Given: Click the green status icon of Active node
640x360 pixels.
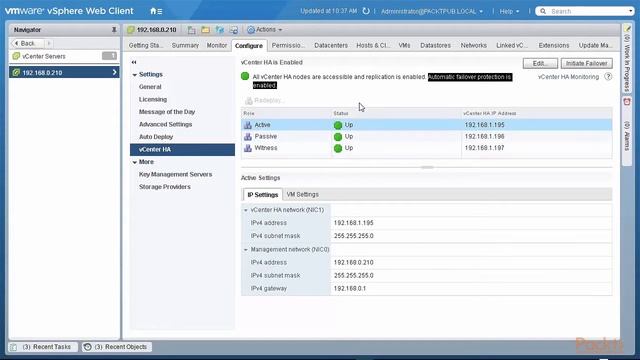Looking at the screenshot, I should tap(338, 125).
